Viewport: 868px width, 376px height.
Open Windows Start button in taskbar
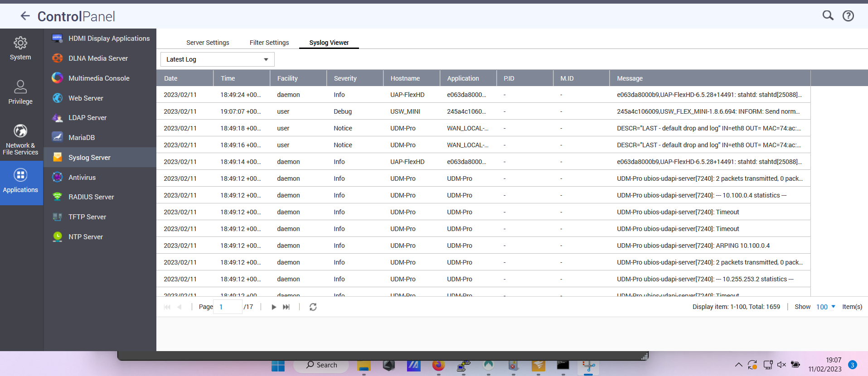click(278, 366)
